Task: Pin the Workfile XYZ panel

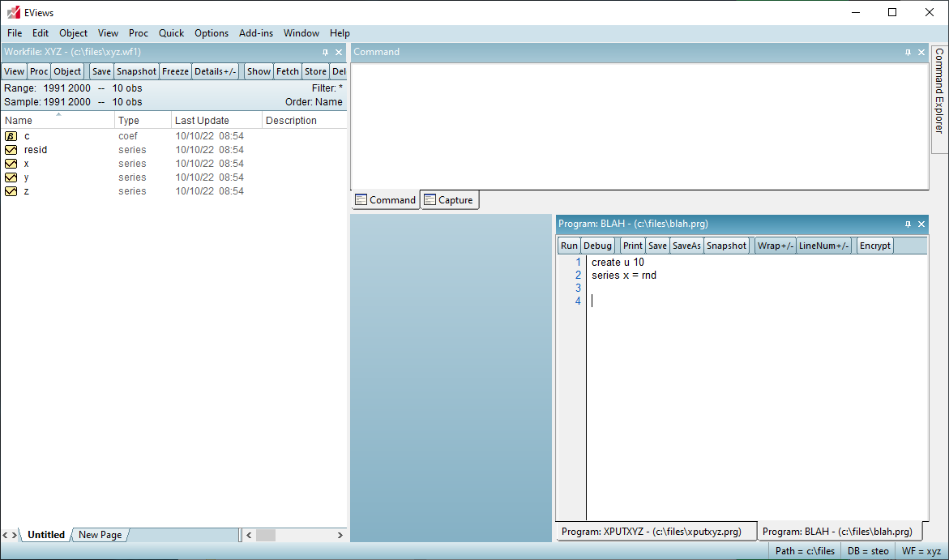Action: tap(325, 53)
